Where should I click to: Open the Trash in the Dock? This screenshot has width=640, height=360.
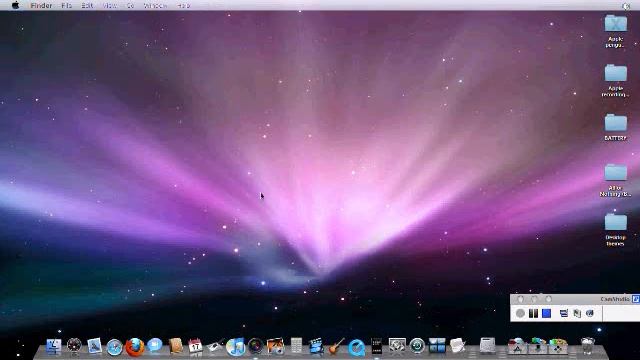(x=587, y=346)
